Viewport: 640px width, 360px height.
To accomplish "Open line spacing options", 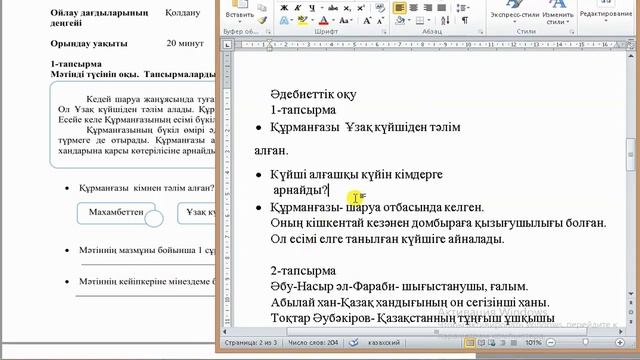I will point(462,8).
